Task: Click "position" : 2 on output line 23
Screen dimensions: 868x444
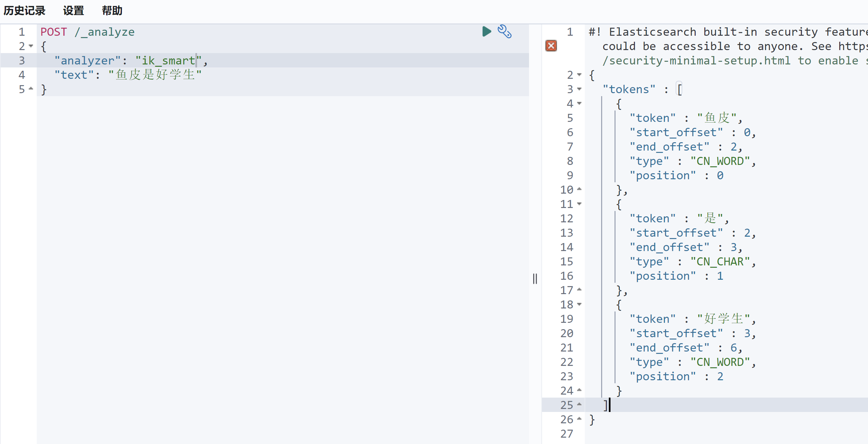Action: coord(677,376)
